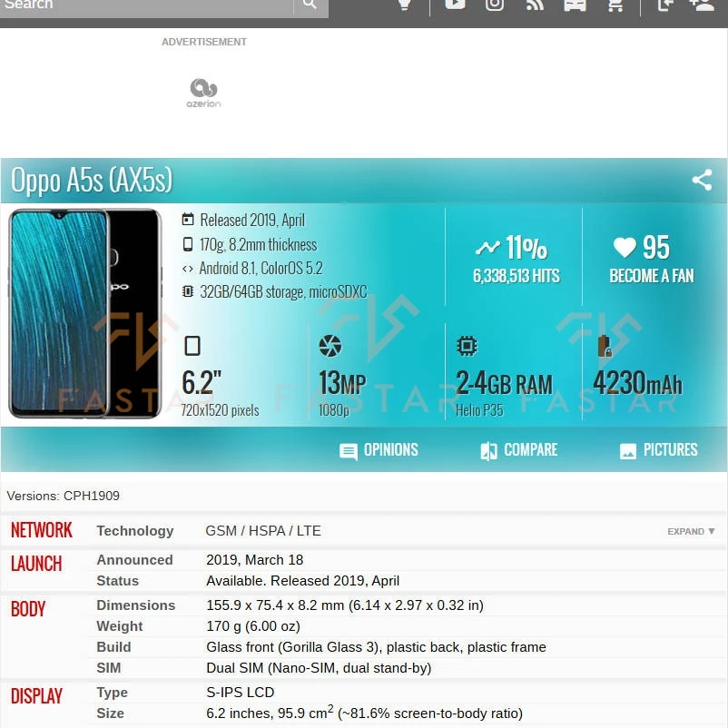Click the camera shutter icon

(330, 346)
